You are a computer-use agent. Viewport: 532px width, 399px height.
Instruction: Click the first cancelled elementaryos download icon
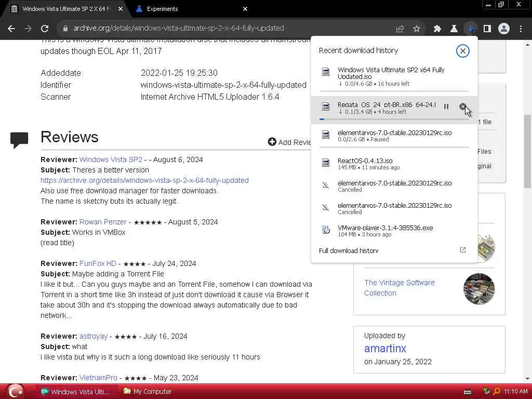tap(326, 185)
